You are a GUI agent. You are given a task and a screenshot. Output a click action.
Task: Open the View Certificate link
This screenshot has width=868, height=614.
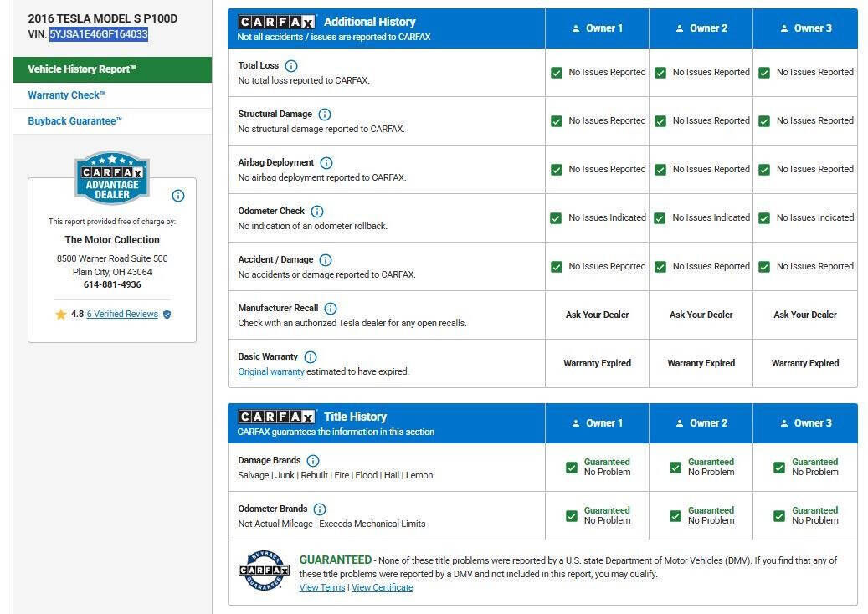pos(383,587)
